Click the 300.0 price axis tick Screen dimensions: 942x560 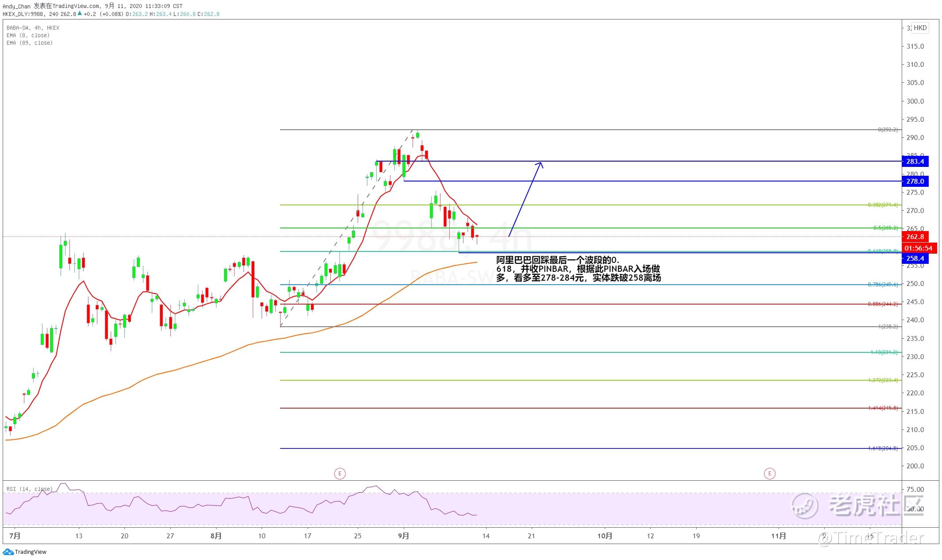point(915,101)
